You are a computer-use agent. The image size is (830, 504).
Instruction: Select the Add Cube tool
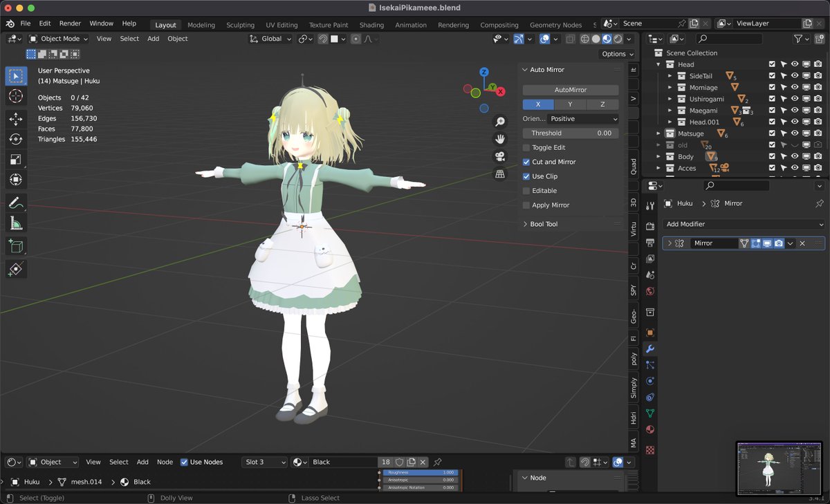[x=16, y=246]
